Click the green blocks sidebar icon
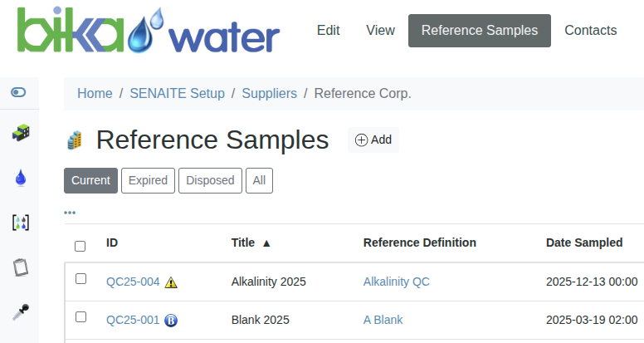This screenshot has height=343, width=644. [20, 132]
